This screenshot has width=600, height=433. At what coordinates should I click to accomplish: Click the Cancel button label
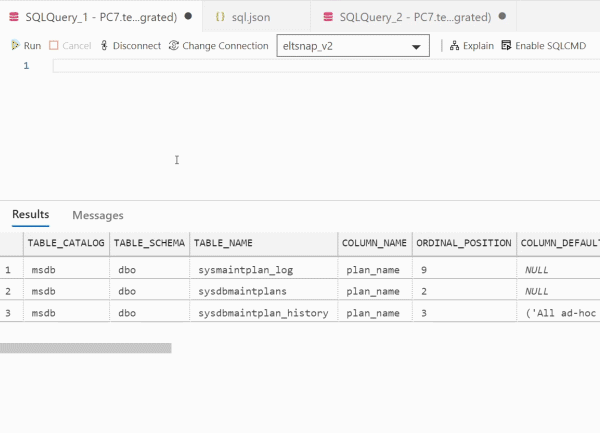pos(77,46)
